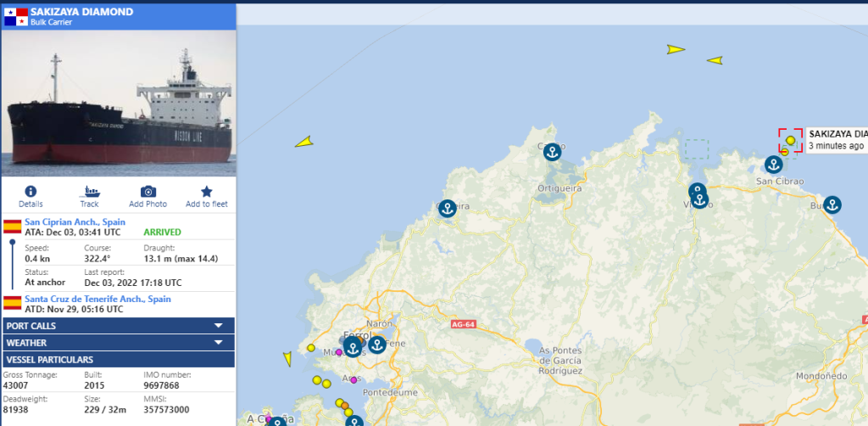Click the SAKIZAYA DIAMOND map label tooltip
Screen dimensions: 868x426
[x=837, y=139]
